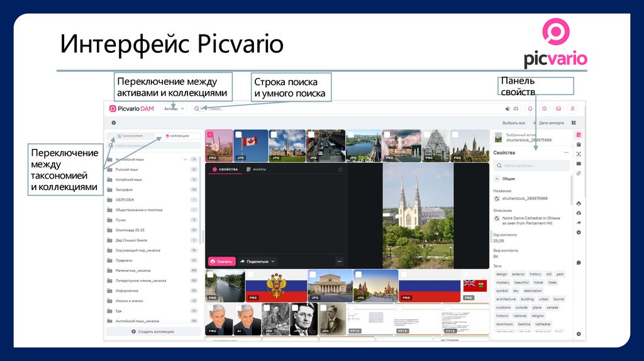This screenshot has width=644, height=361.
Task: Click the plus circle icon below the logo
Action: point(114,123)
